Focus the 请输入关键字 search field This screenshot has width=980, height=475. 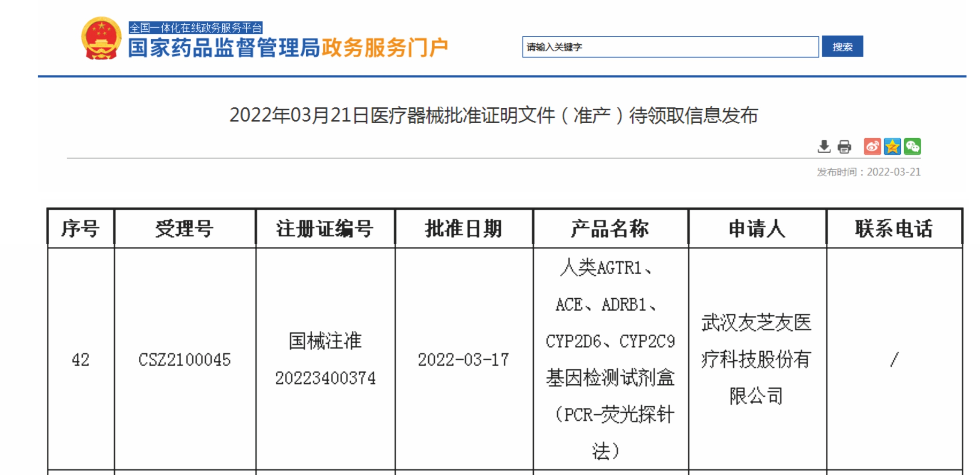point(670,47)
